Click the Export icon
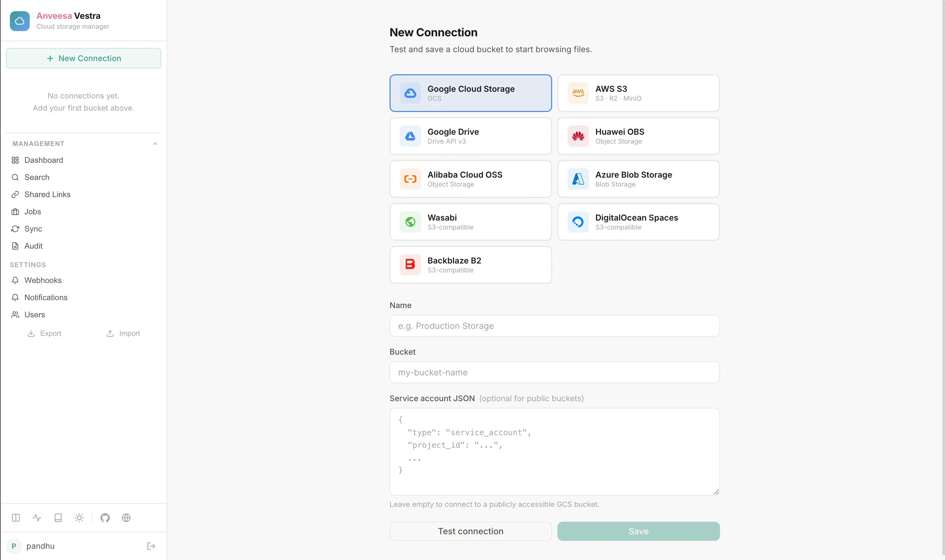The width and height of the screenshot is (945, 560). (31, 333)
